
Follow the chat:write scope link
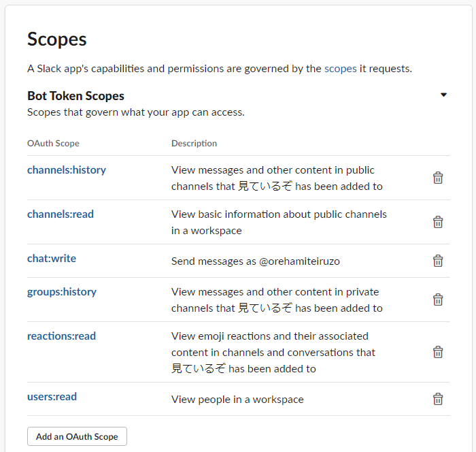52,259
